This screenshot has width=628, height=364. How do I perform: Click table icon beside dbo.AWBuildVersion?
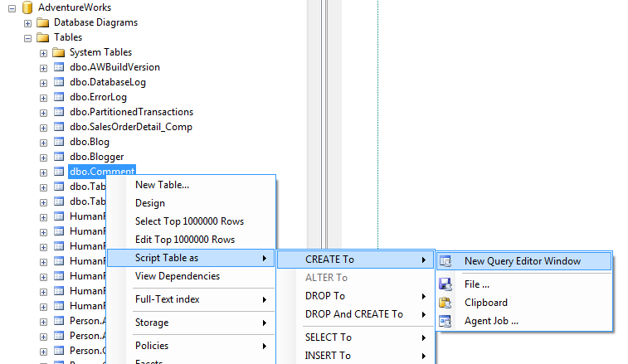point(59,67)
